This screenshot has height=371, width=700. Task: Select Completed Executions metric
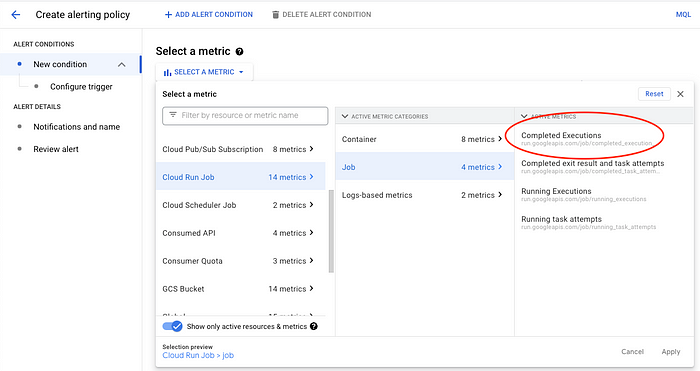click(x=586, y=138)
